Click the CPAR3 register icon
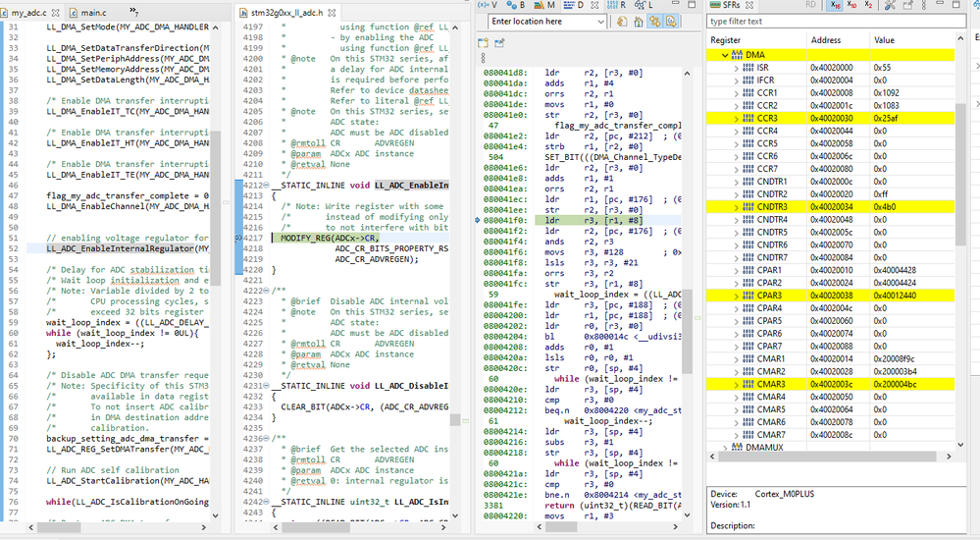This screenshot has width=980, height=540. point(748,296)
